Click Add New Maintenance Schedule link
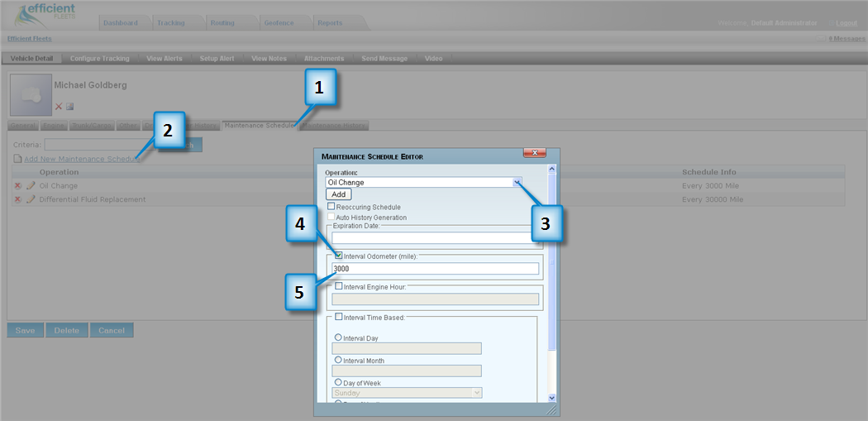Image resolution: width=868 pixels, height=421 pixels. 81,159
